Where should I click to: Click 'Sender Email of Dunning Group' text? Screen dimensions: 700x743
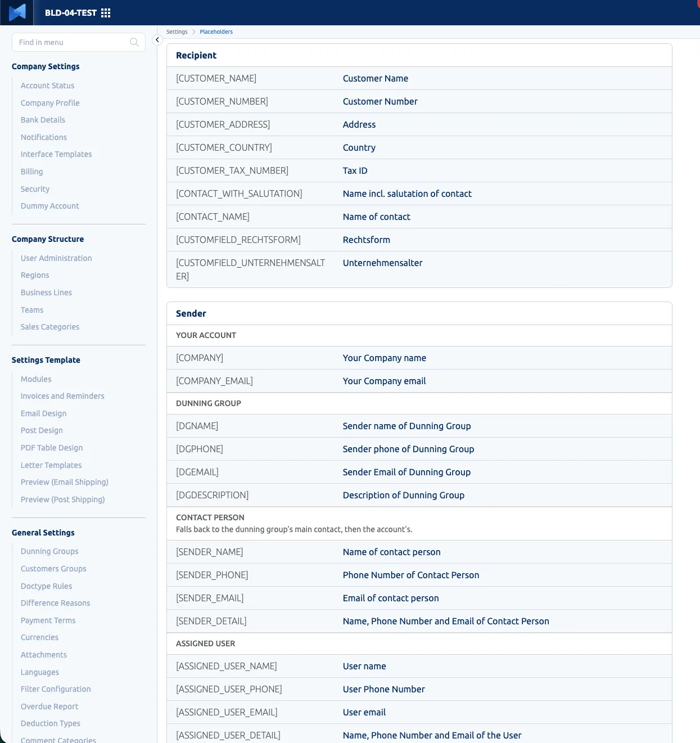pyautogui.click(x=407, y=472)
